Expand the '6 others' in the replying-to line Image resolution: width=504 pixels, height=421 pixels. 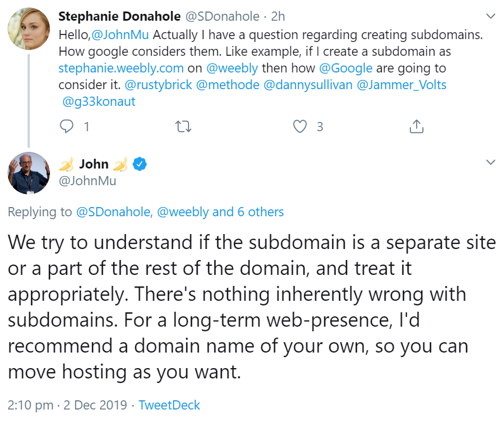259,212
